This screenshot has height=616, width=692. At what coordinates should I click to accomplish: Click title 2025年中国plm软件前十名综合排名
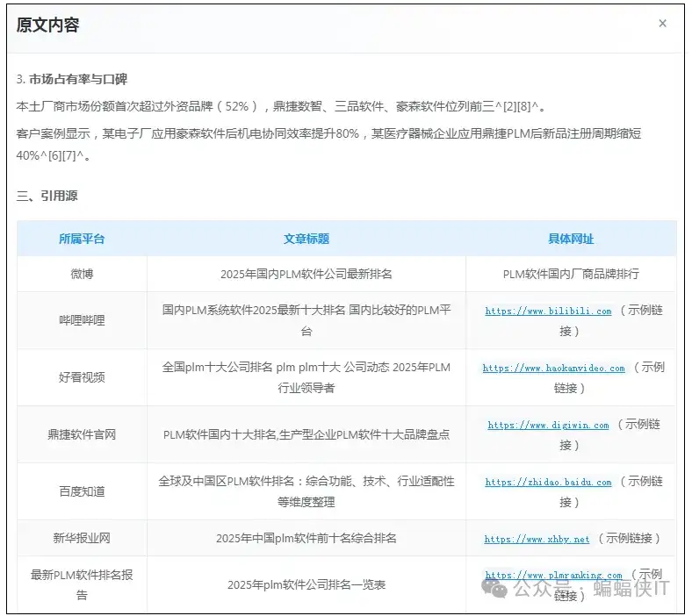(306, 538)
